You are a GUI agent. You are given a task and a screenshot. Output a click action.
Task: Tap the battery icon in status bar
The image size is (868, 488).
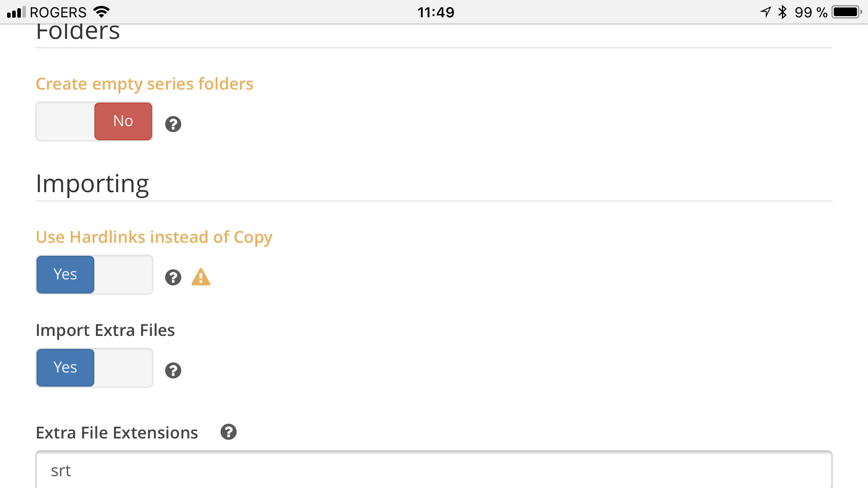[x=847, y=12]
